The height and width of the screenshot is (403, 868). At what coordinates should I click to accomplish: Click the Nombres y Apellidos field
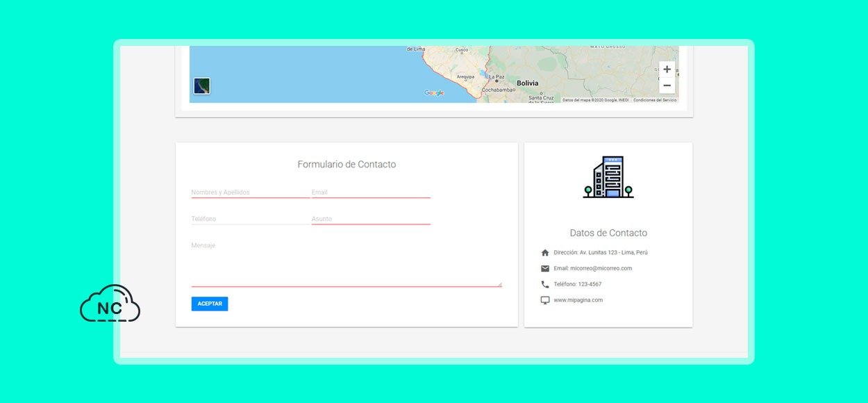click(250, 192)
